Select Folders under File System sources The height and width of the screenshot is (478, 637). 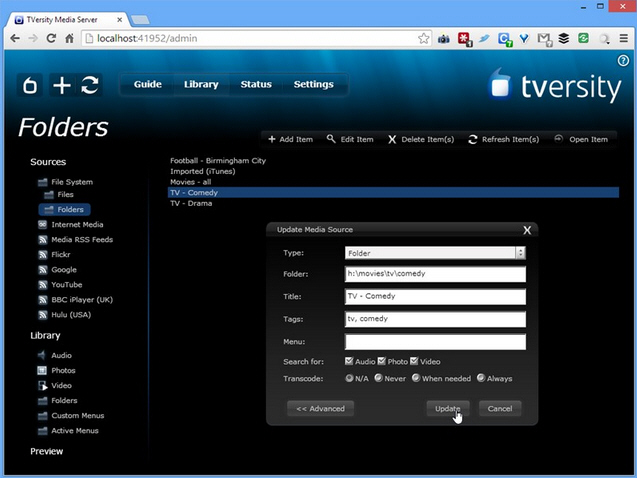coord(65,210)
